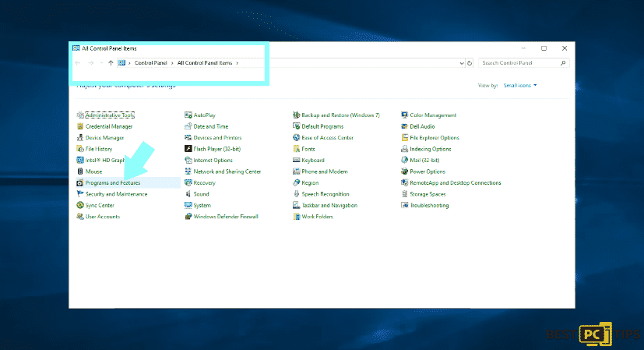Click the search magnifier icon
The image size is (644, 350).
coord(563,63)
